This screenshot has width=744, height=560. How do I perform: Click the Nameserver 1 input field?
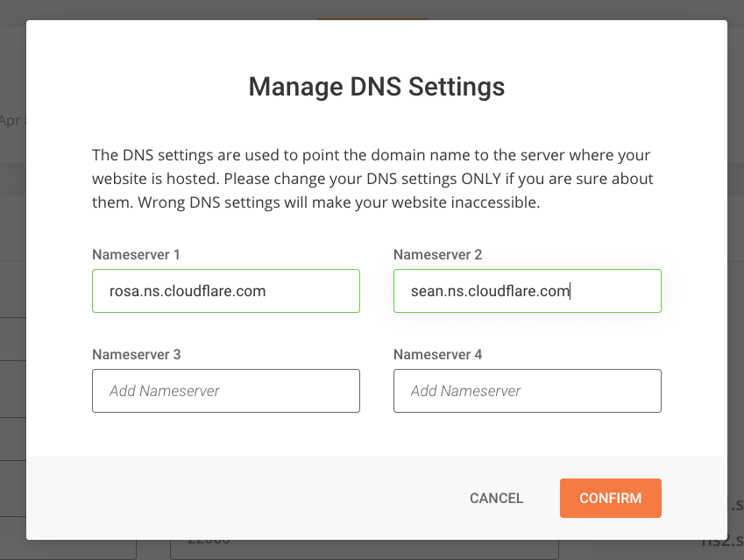coord(226,291)
